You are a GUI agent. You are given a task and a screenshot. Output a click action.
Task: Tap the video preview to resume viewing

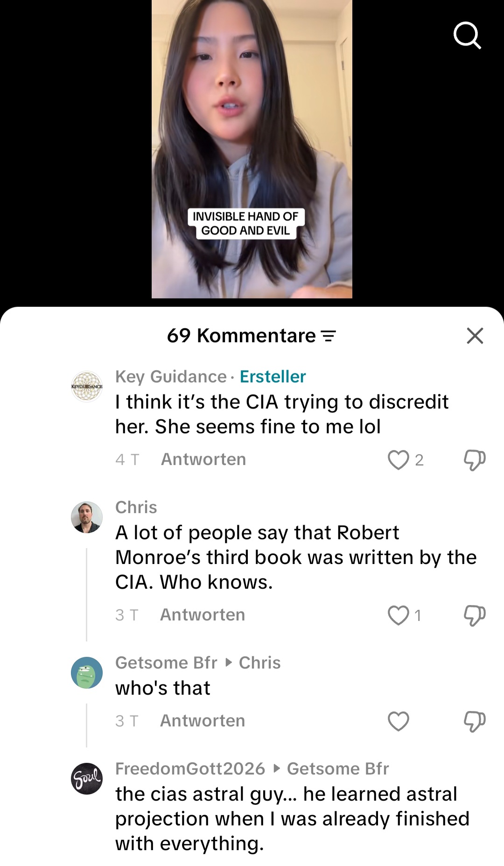252,149
